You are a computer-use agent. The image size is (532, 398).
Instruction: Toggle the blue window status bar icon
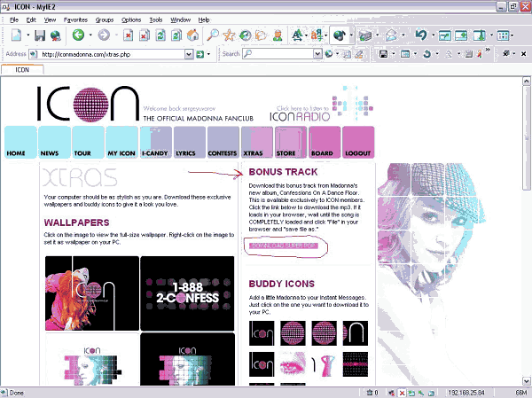[431, 393]
